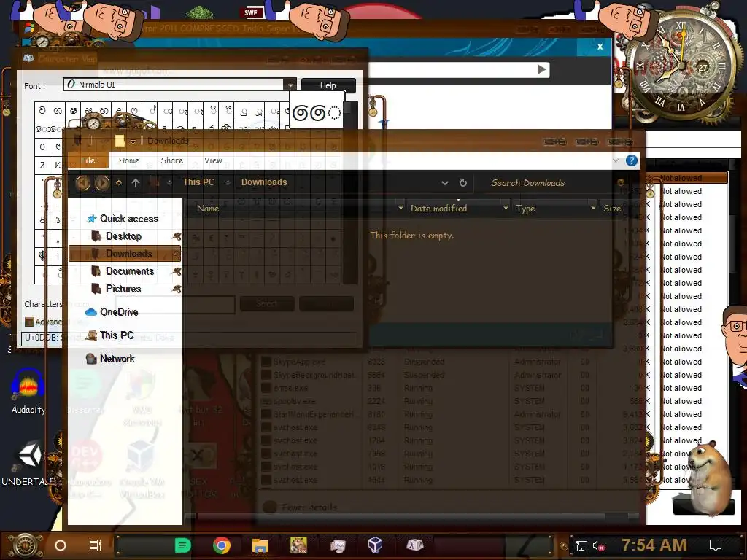Go up one folder level in Explorer

click(136, 183)
